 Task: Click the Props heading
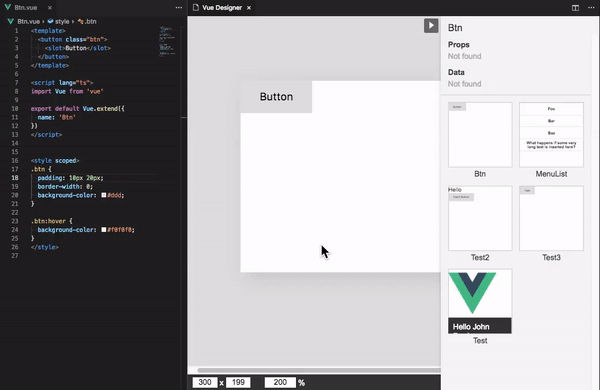(458, 45)
